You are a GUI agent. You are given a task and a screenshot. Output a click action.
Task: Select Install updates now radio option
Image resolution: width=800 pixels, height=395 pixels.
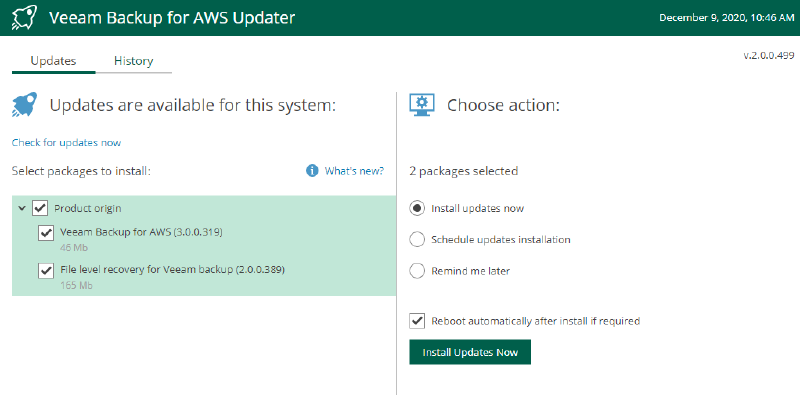pos(417,208)
